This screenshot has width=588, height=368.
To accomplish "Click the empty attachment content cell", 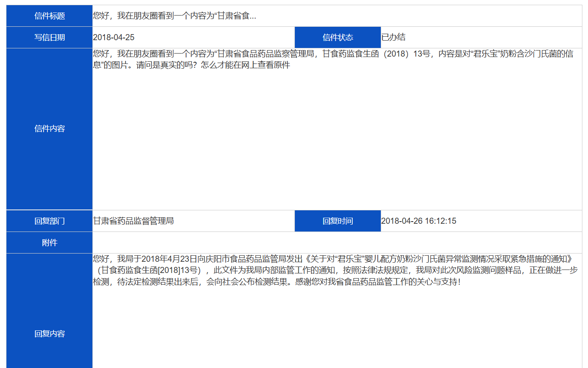I will coord(337,242).
